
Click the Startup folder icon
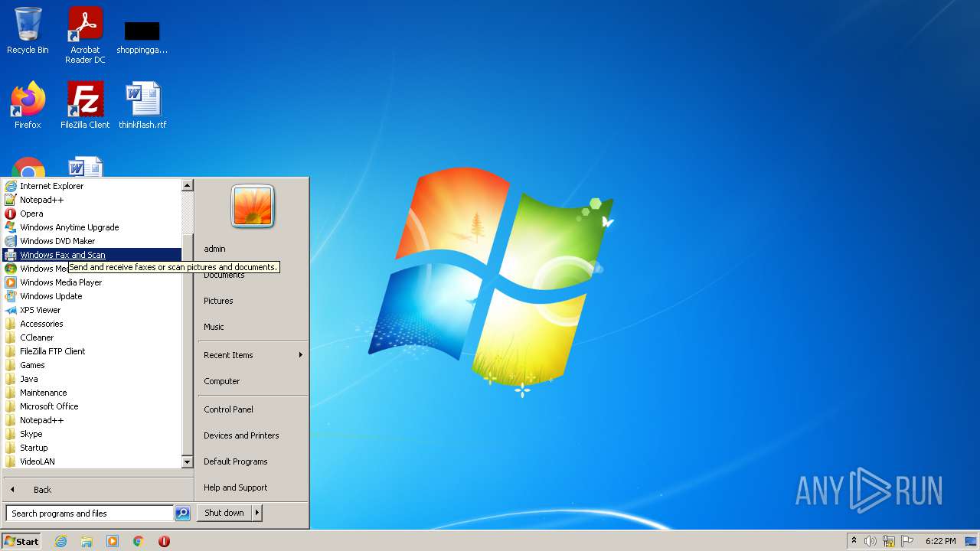11,448
